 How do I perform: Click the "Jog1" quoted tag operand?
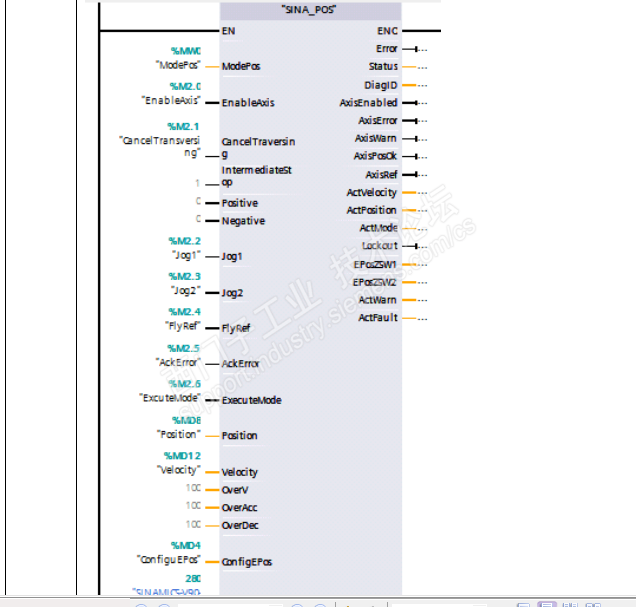[x=186, y=255]
